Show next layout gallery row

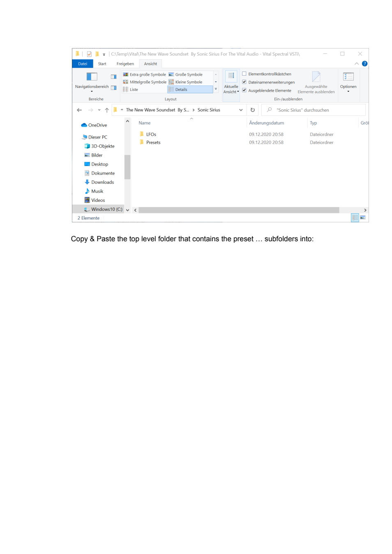(216, 82)
